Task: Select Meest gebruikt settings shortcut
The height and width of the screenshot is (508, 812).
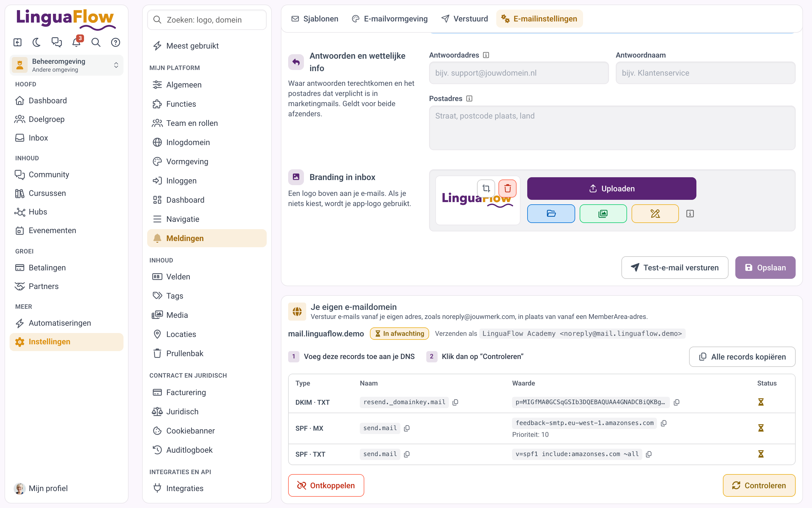Action: [207, 46]
